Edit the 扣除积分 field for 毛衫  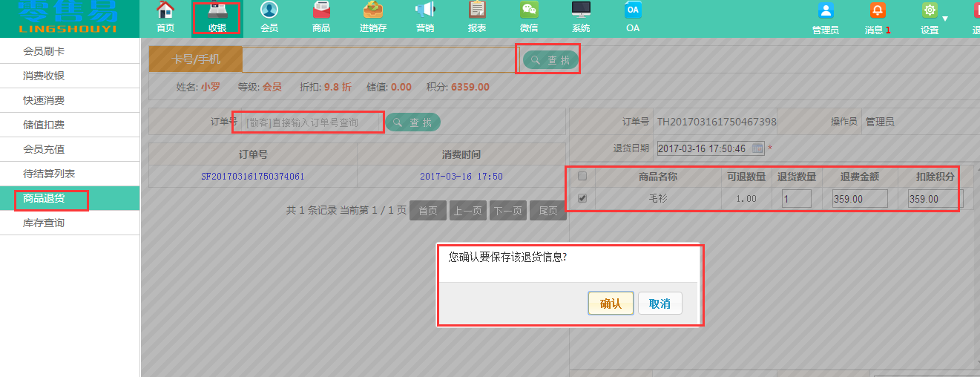(x=935, y=199)
